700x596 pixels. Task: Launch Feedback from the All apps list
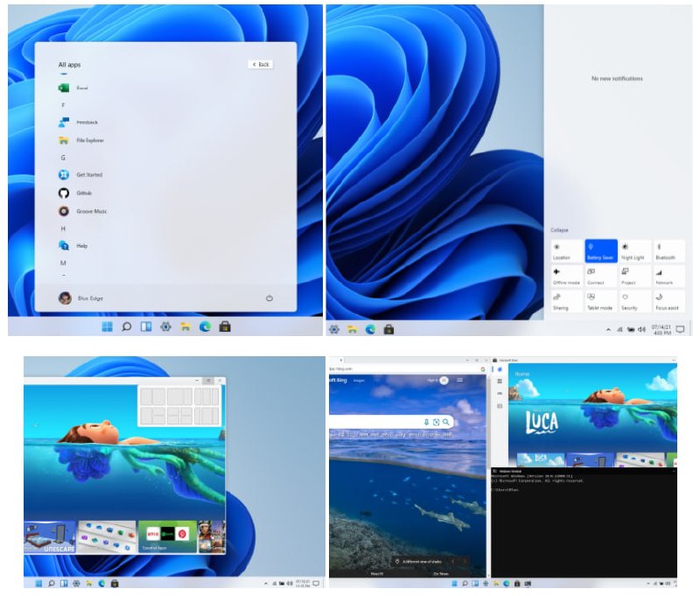(78, 122)
